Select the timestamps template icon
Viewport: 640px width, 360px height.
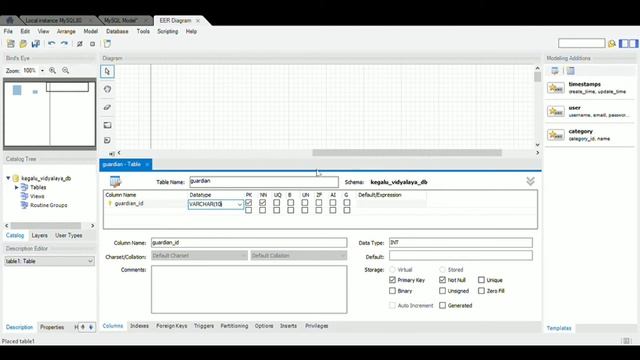pos(556,88)
